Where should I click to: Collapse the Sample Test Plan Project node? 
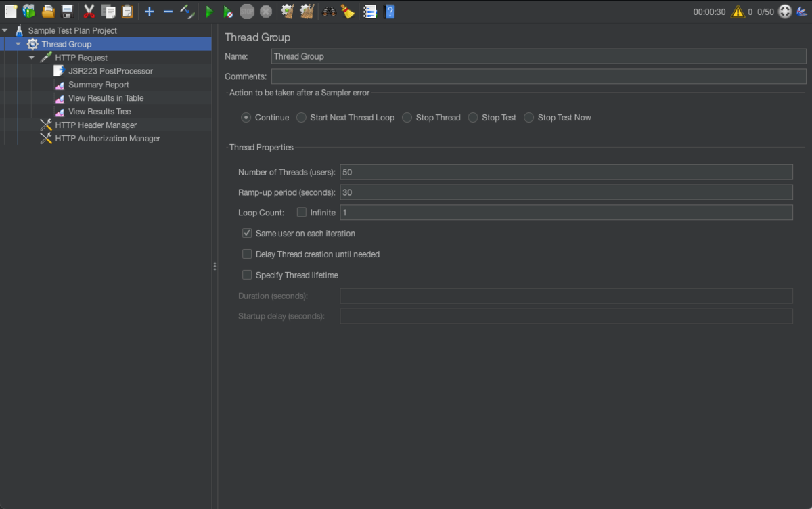(x=5, y=30)
